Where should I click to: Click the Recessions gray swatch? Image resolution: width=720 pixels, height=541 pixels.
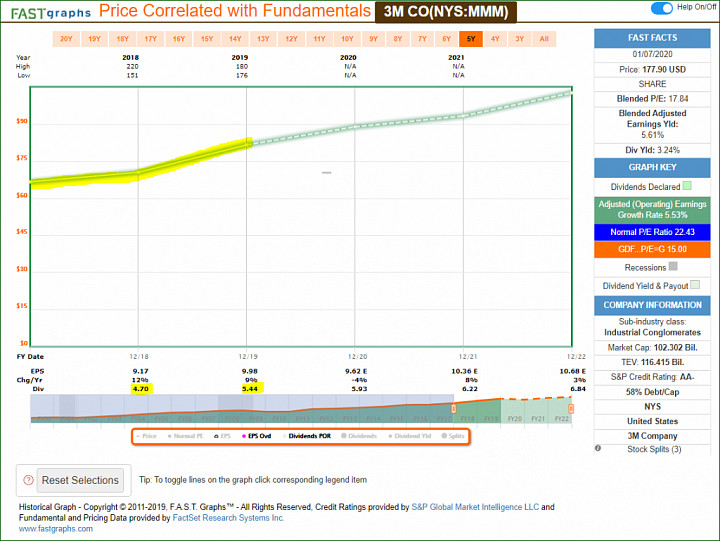pos(673,266)
